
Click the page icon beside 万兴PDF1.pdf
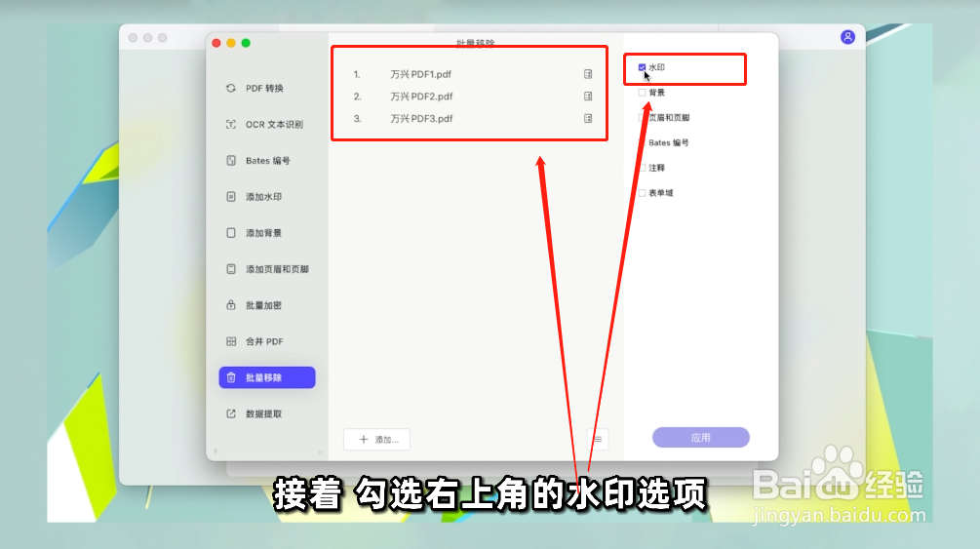point(588,74)
